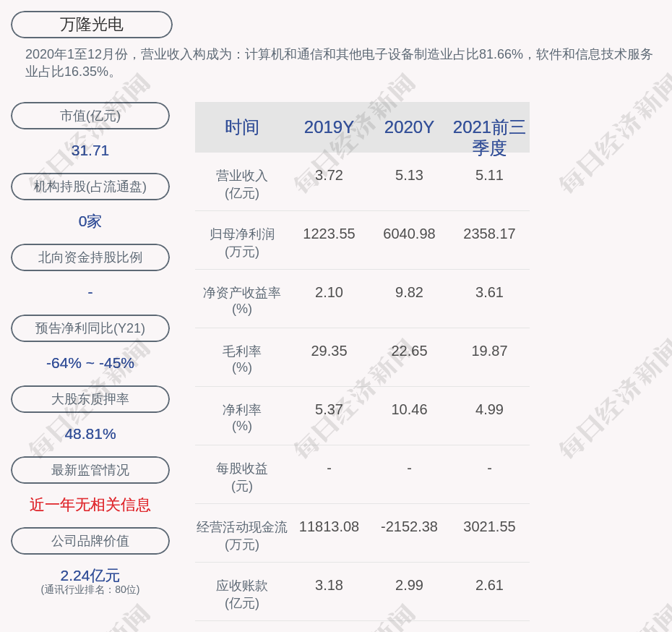
Task: Click the ROE value 3.61
Action: point(489,292)
